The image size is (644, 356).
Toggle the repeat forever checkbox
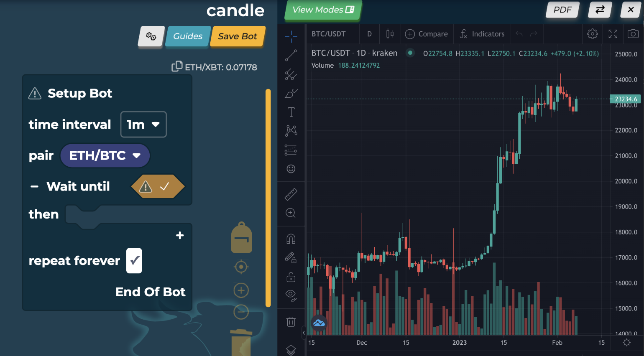click(134, 261)
